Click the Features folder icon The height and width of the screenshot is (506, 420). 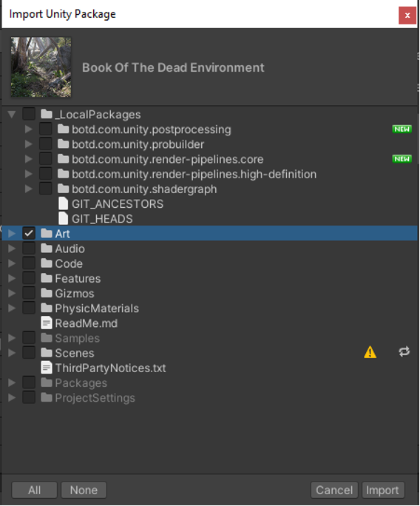[47, 278]
